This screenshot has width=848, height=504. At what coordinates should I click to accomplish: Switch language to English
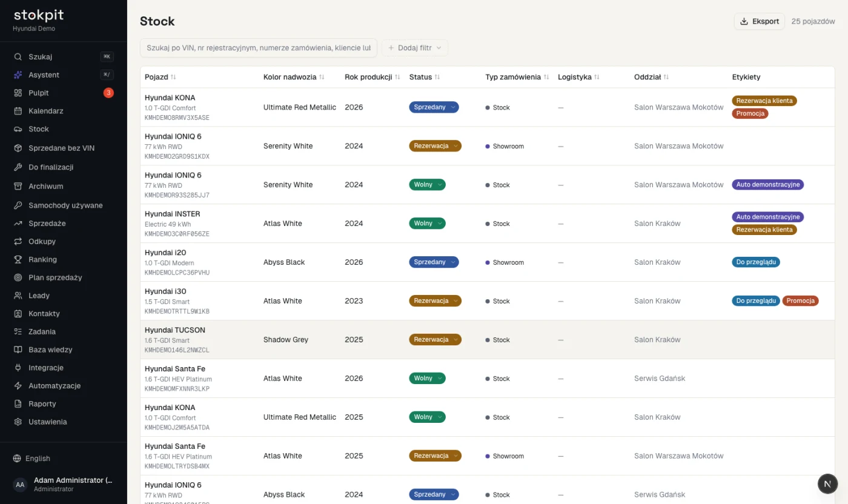pos(38,459)
